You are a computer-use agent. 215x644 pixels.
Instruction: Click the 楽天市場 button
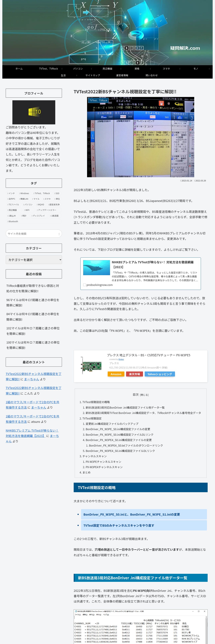pos(134,374)
